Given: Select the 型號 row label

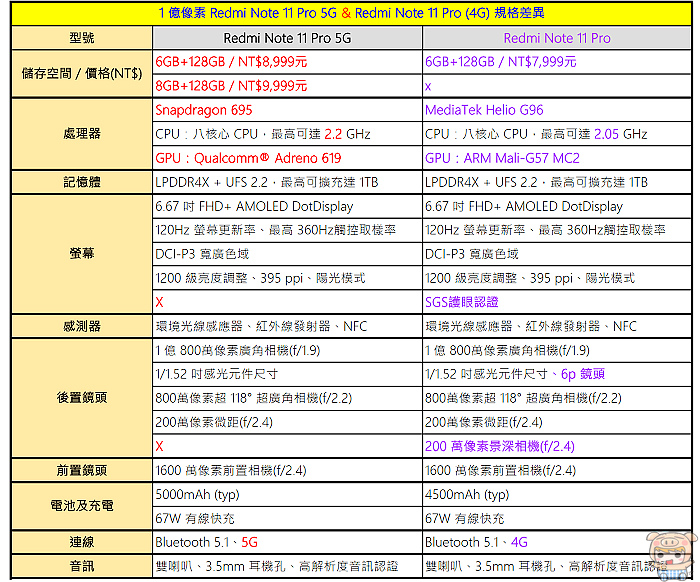Looking at the screenshot, I should point(82,38).
